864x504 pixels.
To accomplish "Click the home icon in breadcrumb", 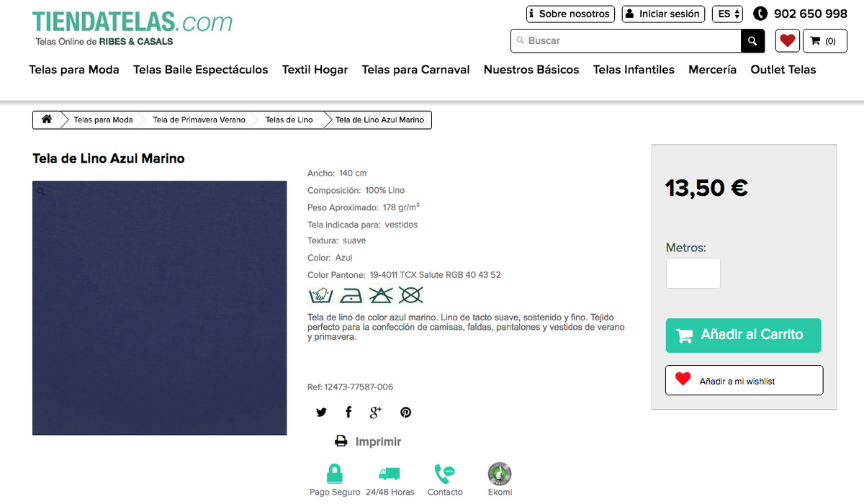I will click(x=47, y=120).
